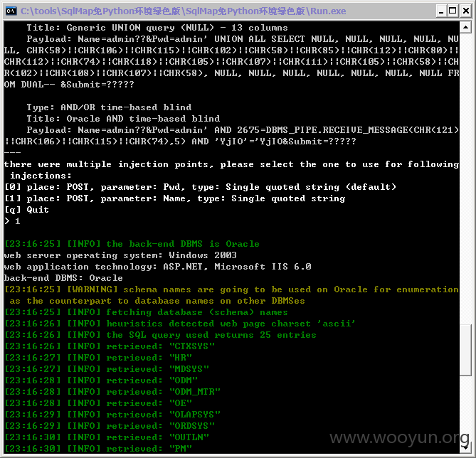The height and width of the screenshot is (458, 476).
Task: Click the vertical scrollbar thumb
Action: point(465,351)
